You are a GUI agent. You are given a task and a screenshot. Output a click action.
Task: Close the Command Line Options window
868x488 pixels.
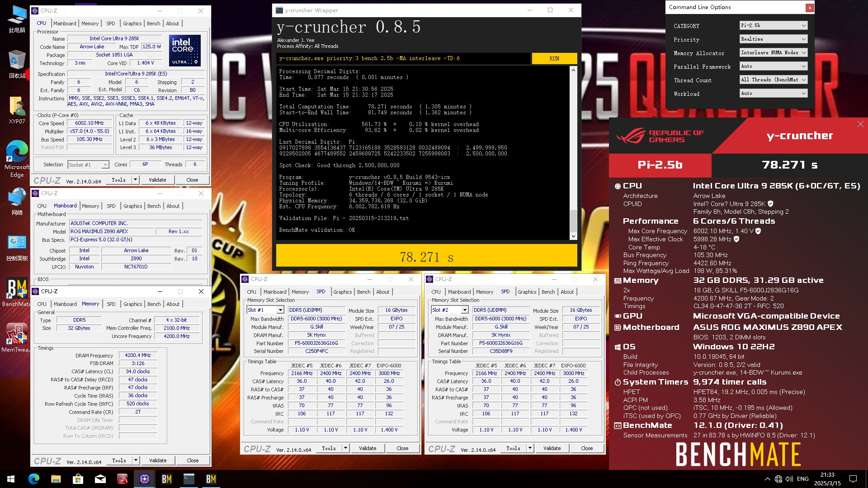click(810, 7)
